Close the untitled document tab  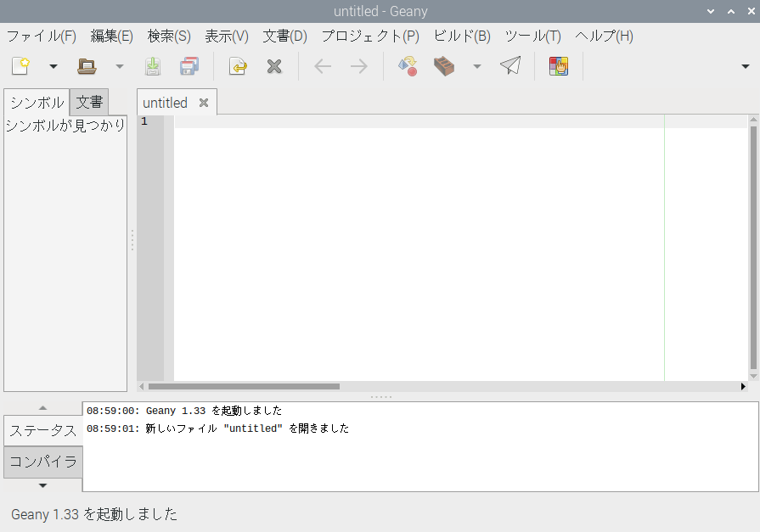pos(204,103)
